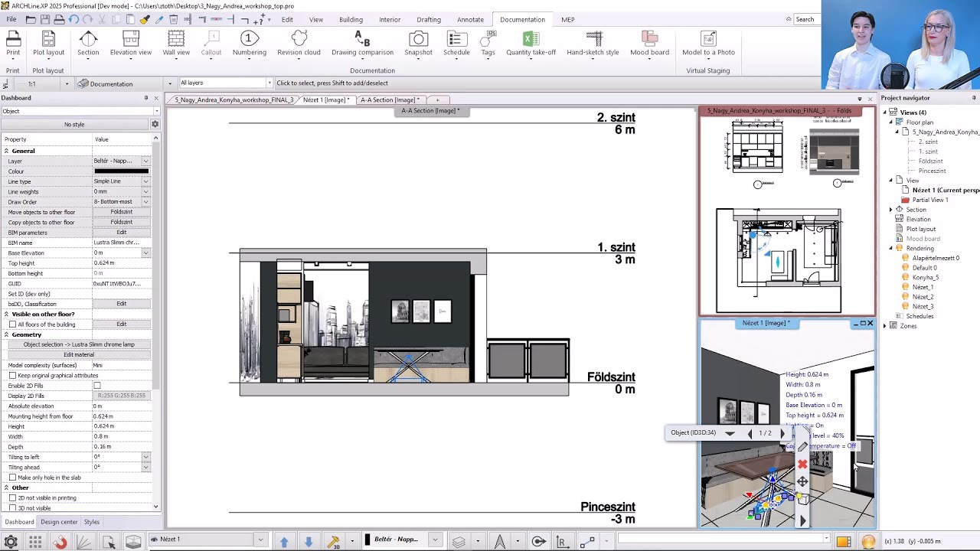
Task: Toggle Keep original graphical attributes checkbox
Action: 12,376
